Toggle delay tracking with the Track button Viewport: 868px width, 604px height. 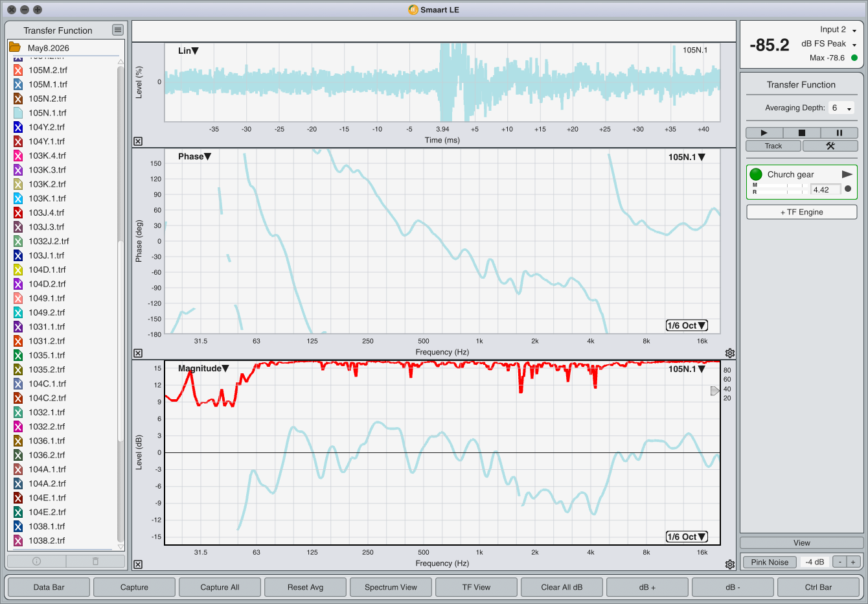(x=773, y=146)
